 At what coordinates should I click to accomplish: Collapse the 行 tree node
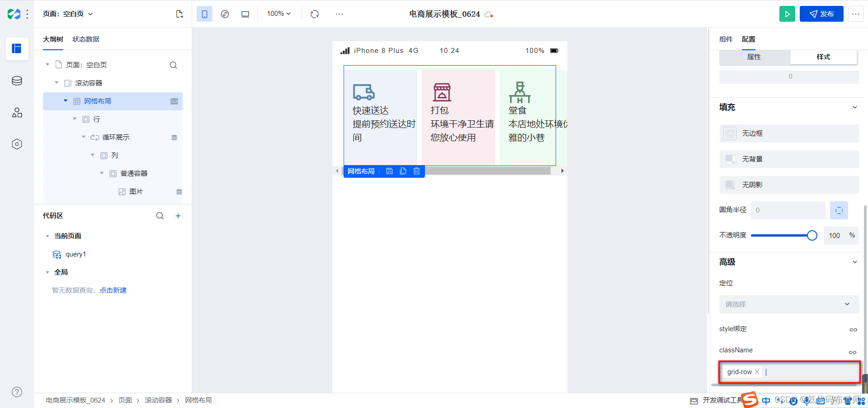point(75,119)
